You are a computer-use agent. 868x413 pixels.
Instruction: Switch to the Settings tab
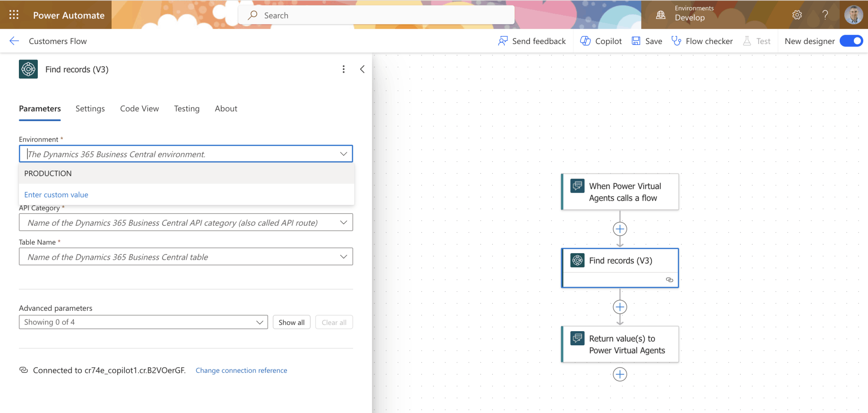point(90,109)
